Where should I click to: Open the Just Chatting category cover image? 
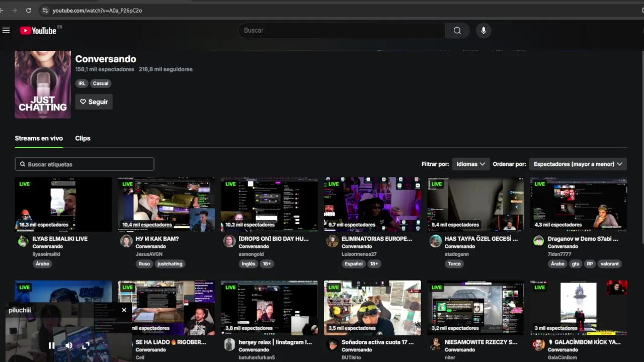(43, 84)
